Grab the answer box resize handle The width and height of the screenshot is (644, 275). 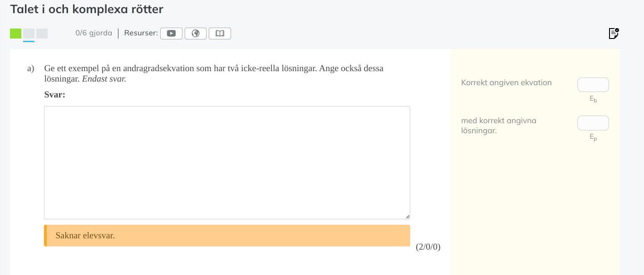(407, 217)
